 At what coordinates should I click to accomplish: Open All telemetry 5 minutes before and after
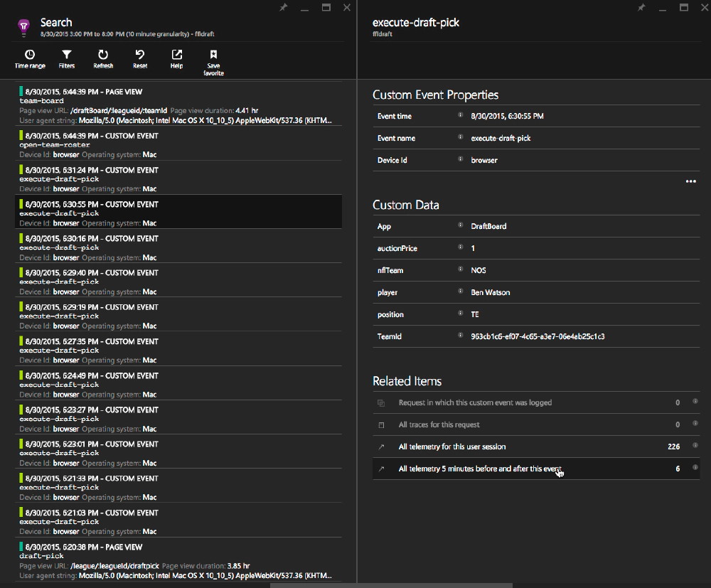click(536, 469)
